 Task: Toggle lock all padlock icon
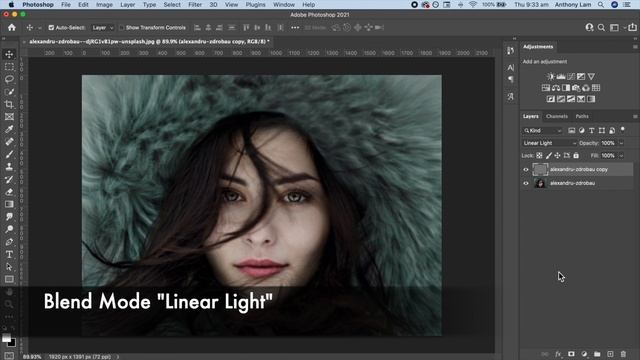tap(576, 156)
